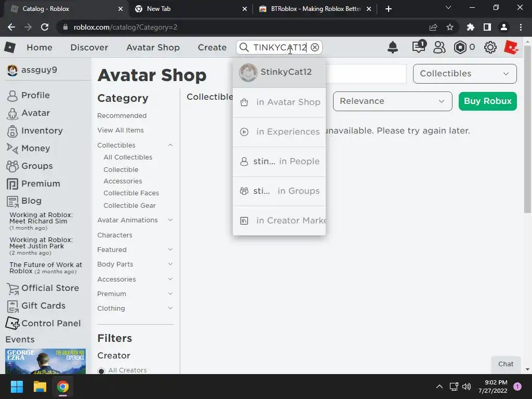The width and height of the screenshot is (532, 399).
Task: Open the George Ezra event banner
Action: 46,361
